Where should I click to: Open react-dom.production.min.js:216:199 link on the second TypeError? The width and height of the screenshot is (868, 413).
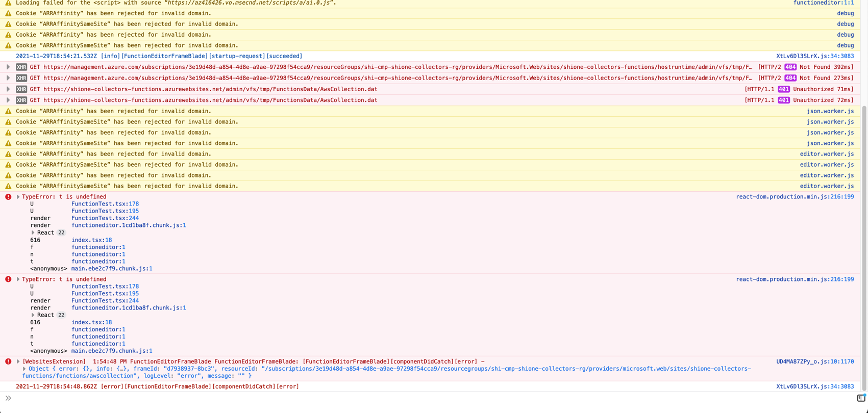[x=795, y=279]
